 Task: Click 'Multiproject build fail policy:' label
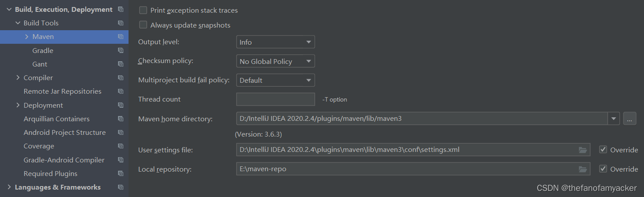click(184, 80)
